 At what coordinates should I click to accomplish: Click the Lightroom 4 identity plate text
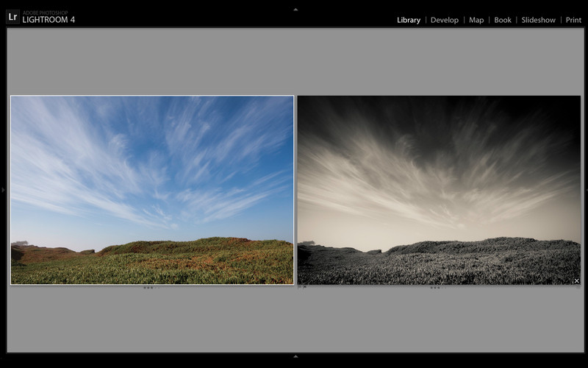point(49,20)
